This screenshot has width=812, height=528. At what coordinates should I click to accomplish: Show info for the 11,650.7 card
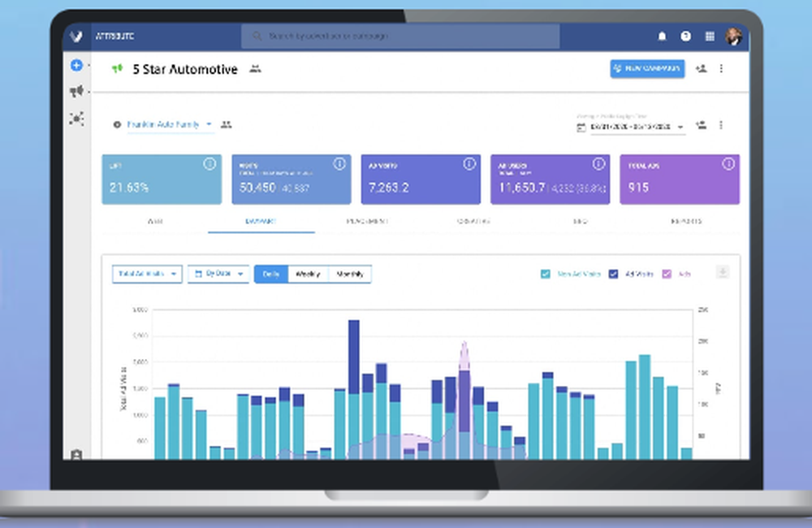[598, 164]
